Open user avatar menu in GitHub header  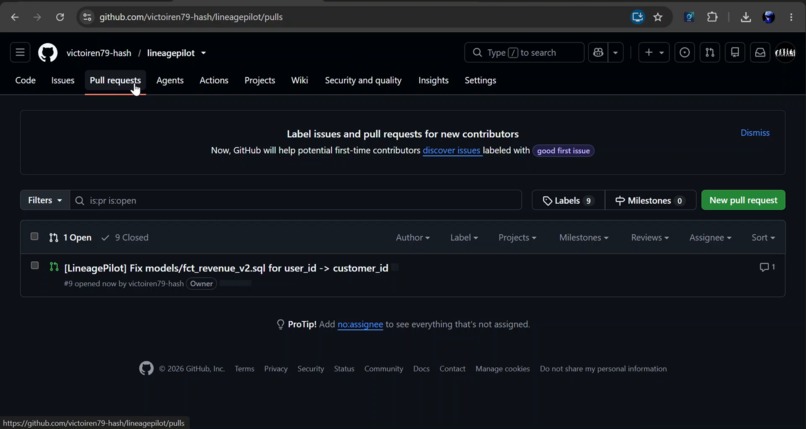785,52
